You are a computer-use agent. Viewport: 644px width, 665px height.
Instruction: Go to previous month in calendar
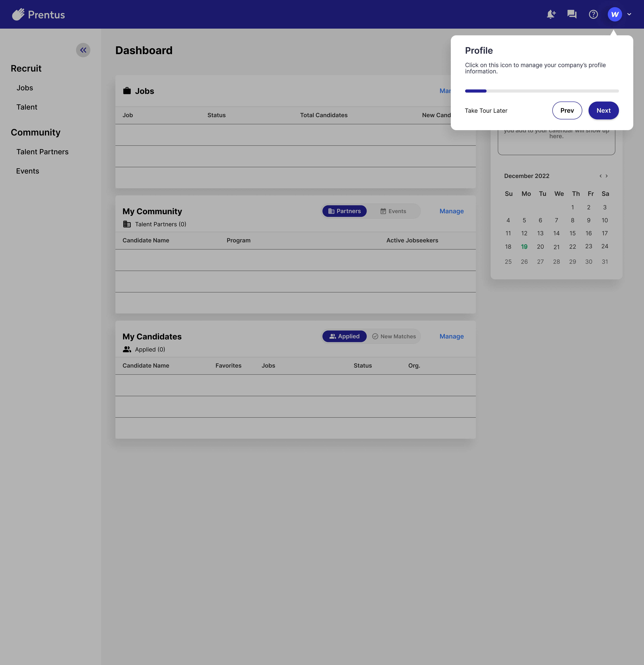601,176
